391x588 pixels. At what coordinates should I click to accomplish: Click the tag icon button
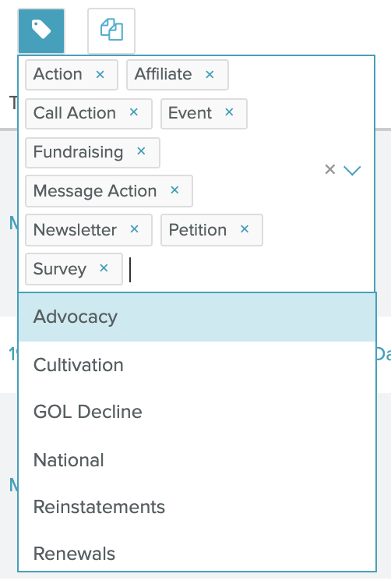pyautogui.click(x=41, y=30)
